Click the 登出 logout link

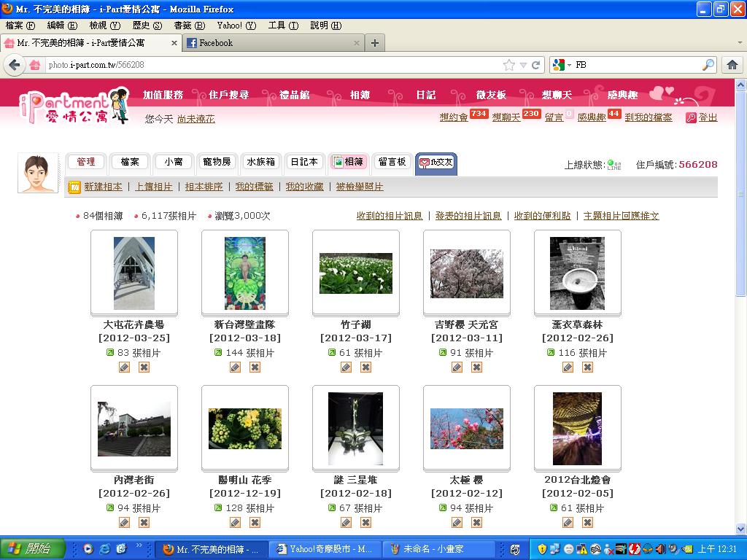click(708, 117)
